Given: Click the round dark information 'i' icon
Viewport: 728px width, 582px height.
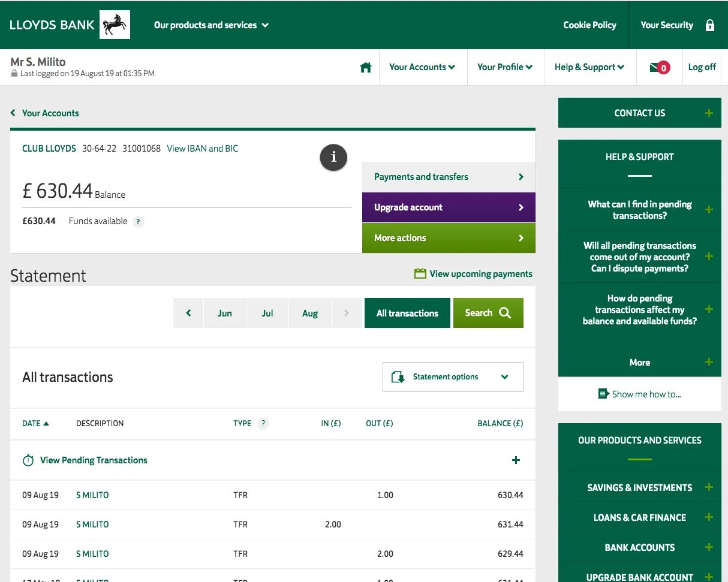Looking at the screenshot, I should (x=333, y=157).
